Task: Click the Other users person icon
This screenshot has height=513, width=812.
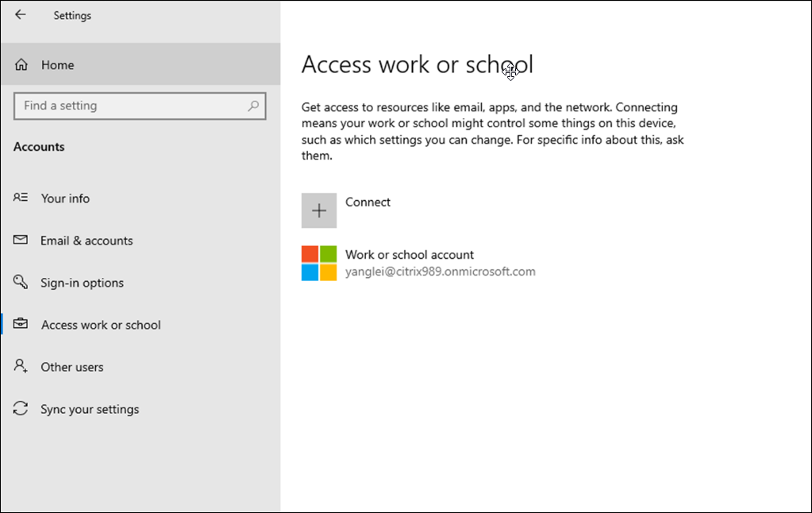Action: tap(21, 367)
